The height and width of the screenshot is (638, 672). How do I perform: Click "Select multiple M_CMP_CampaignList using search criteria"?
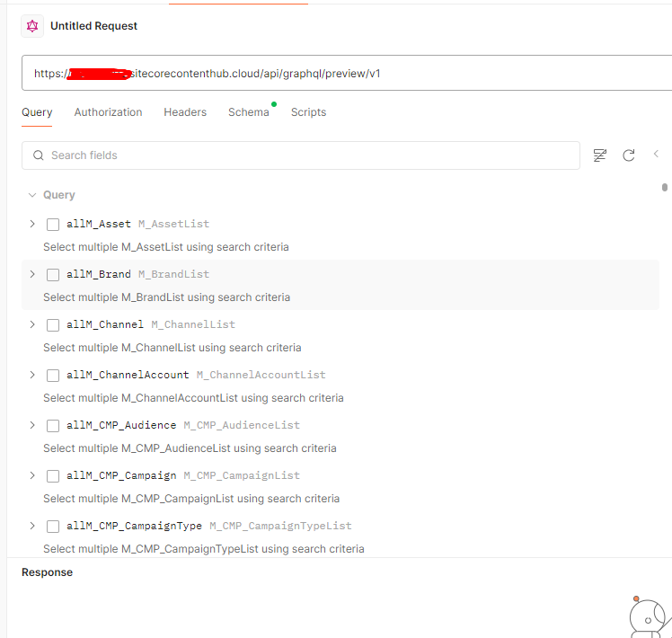point(191,499)
